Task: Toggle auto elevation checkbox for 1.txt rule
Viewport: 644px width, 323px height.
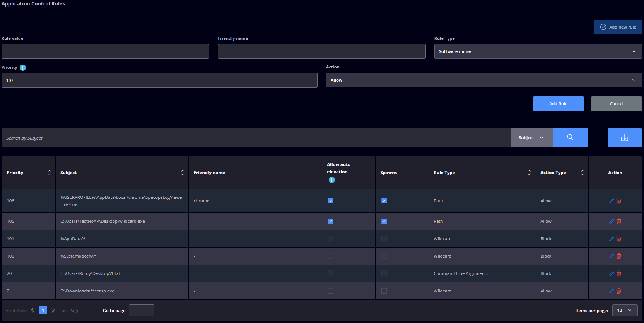Action: [x=331, y=273]
